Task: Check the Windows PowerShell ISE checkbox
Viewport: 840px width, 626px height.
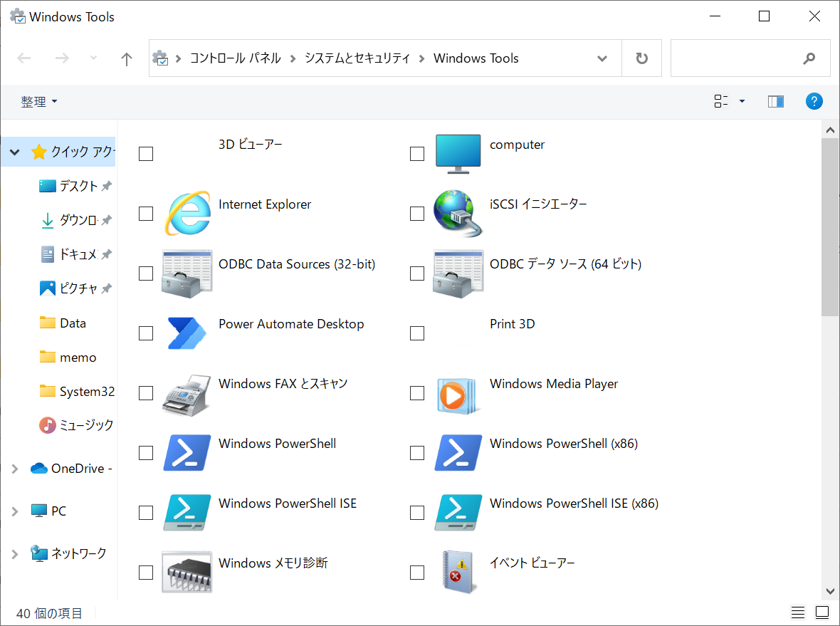Action: click(146, 513)
